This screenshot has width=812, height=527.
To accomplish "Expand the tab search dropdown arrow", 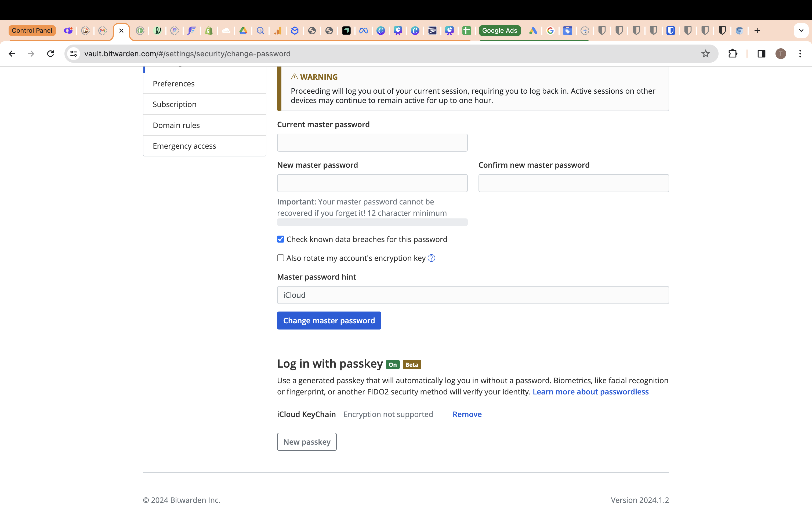I will pyautogui.click(x=801, y=31).
